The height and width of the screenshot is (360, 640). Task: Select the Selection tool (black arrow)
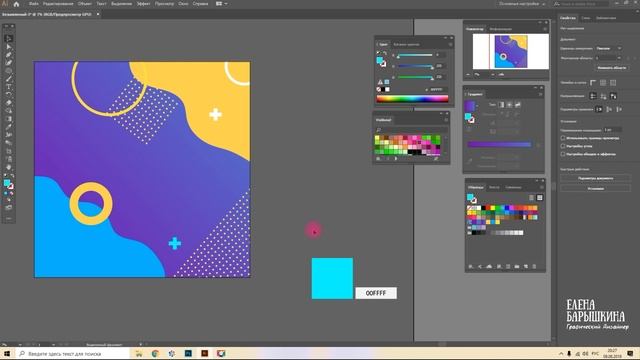(x=9, y=39)
